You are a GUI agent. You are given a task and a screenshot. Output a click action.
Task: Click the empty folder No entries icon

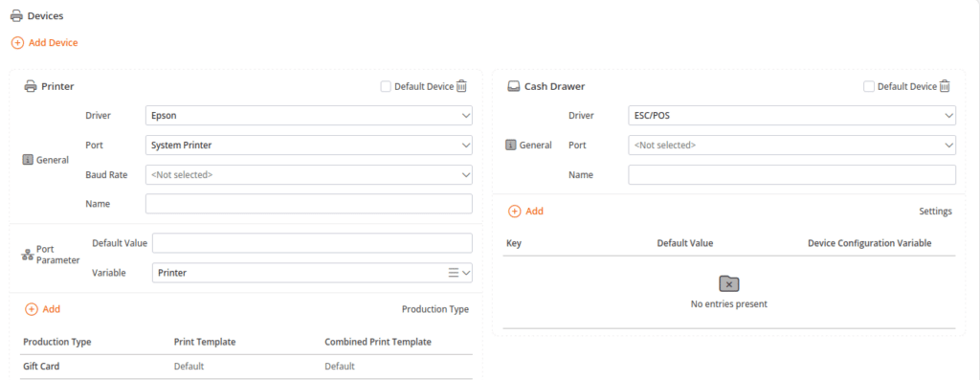[x=728, y=283]
